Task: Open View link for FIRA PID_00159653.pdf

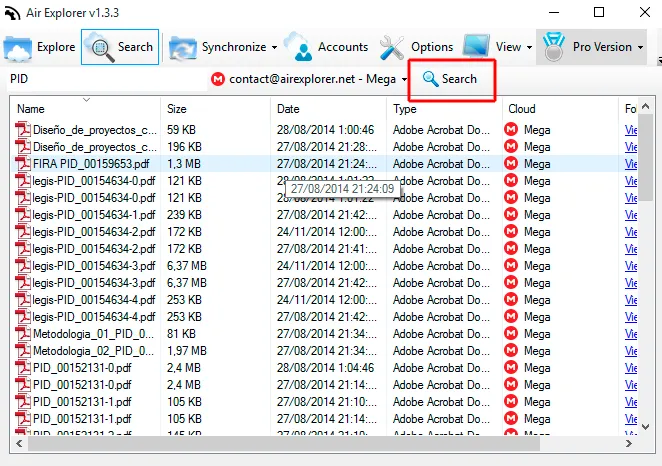Action: tap(631, 164)
